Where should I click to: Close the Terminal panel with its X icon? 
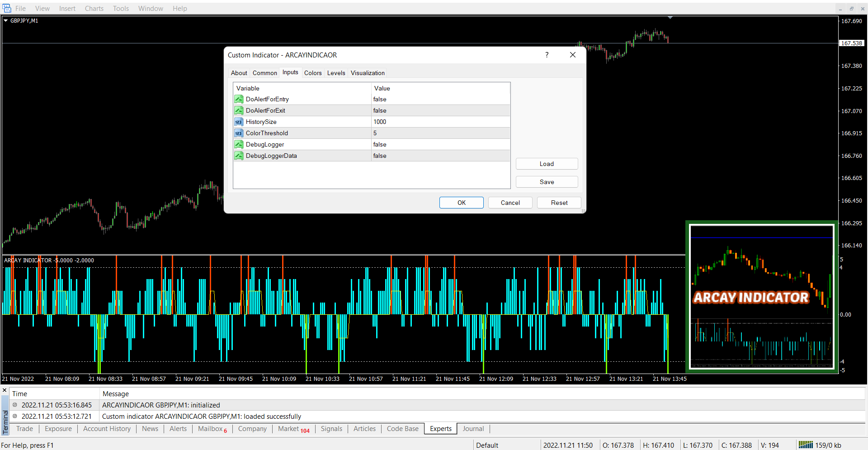coord(5,390)
